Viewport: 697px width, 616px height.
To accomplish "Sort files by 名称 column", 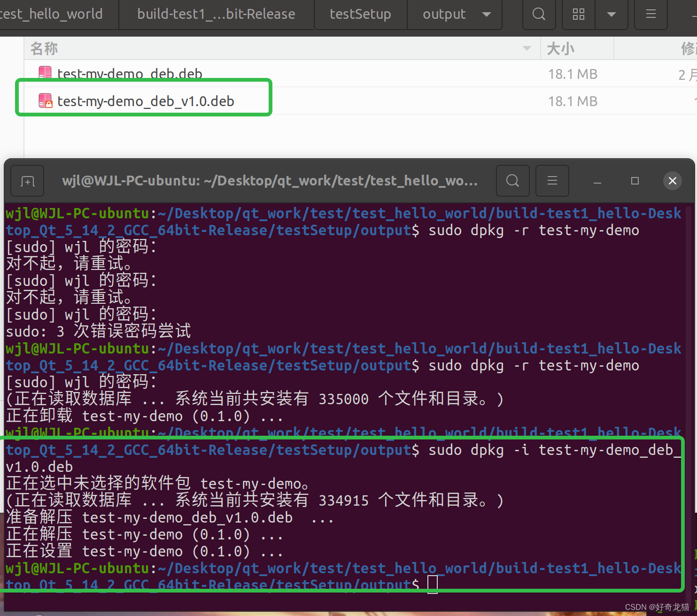I will tap(282, 48).
